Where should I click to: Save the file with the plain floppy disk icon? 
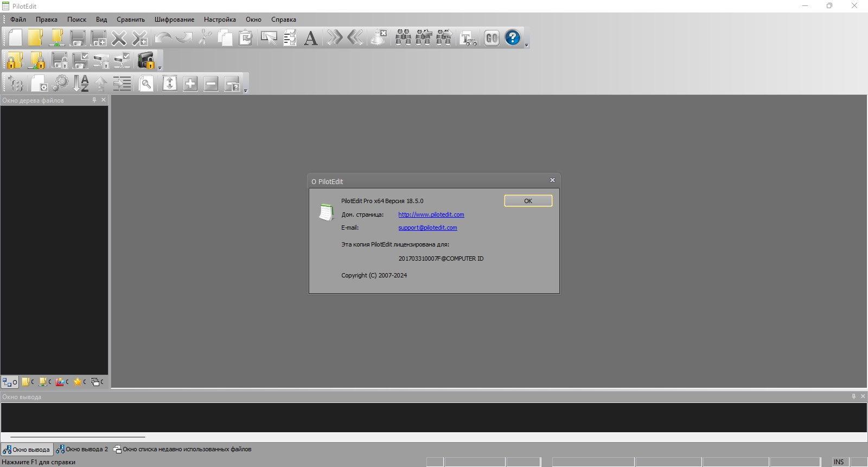pos(78,37)
